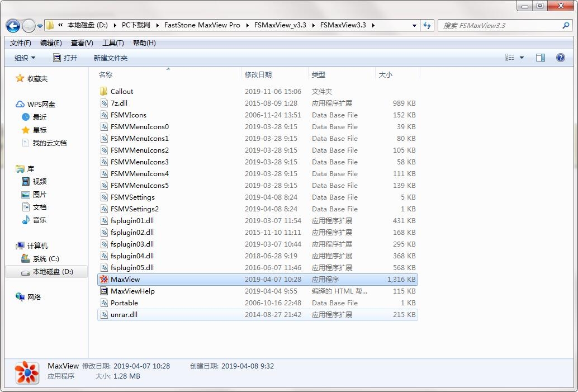Click the magnifier search icon

tap(566, 26)
